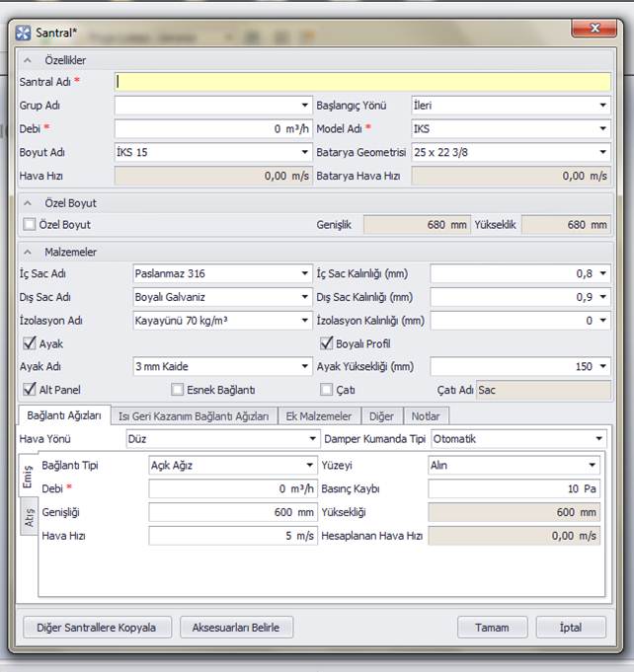Open the Damper Kumanda Tipi dropdown
634x672 pixels.
coord(598,439)
